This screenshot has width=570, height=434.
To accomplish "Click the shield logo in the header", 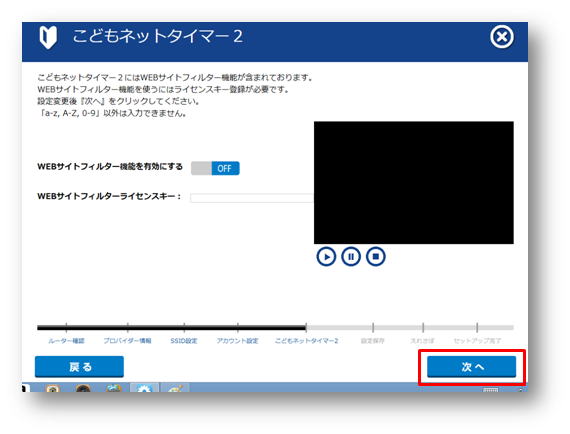I will tap(48, 37).
